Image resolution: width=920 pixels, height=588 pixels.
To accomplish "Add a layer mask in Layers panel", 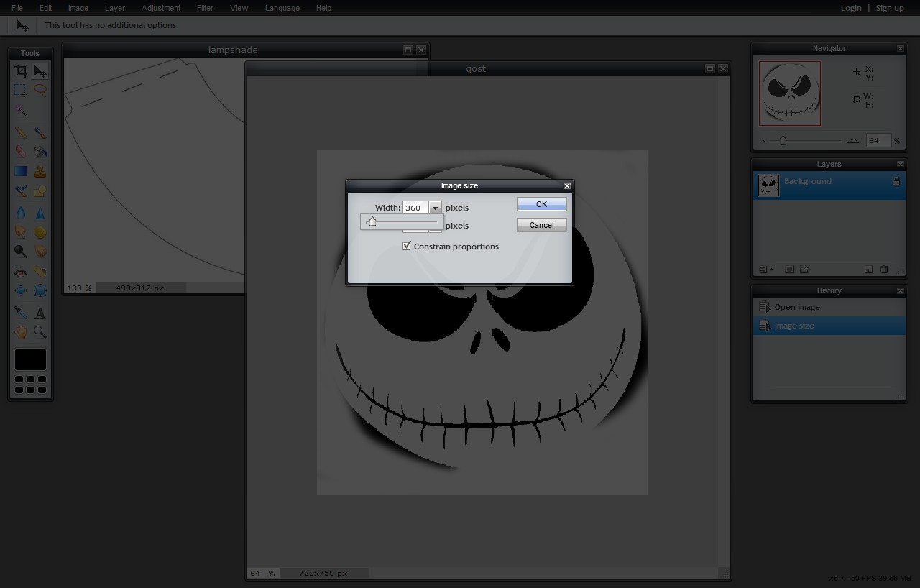I will click(x=789, y=270).
